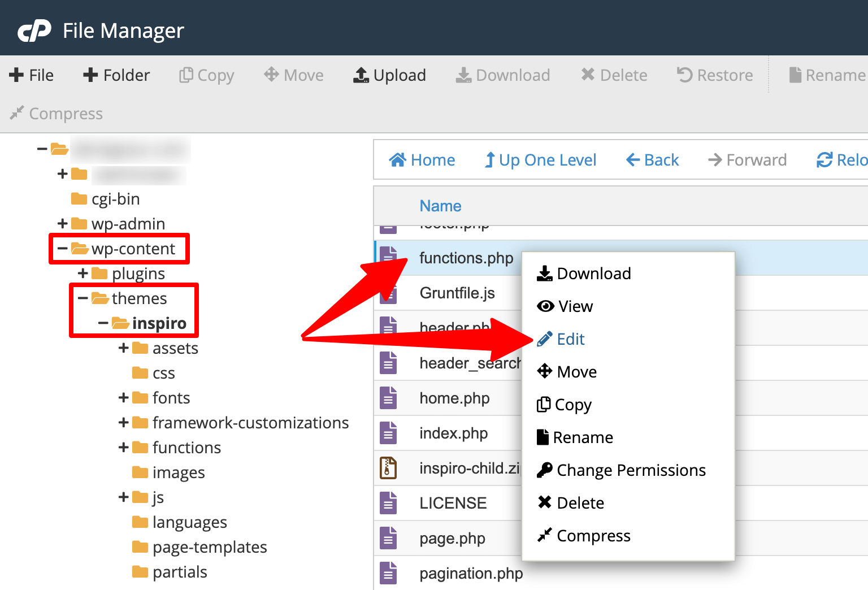Click the home.php file entry

coord(454,398)
